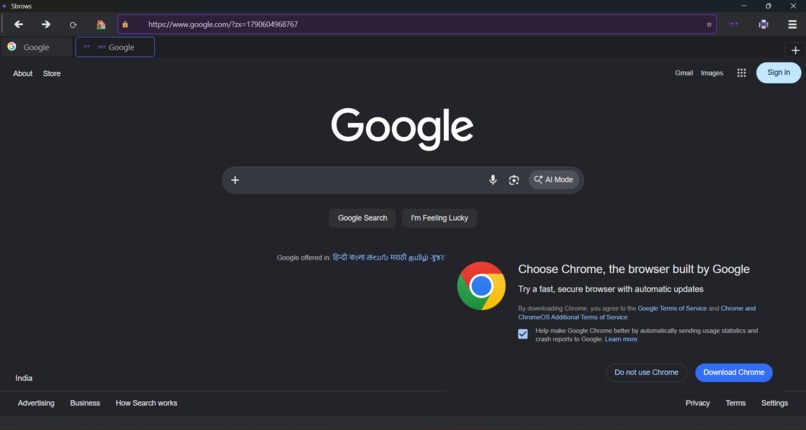Image resolution: width=806 pixels, height=430 pixels.
Task: Restore down the Sbrows window
Action: pyautogui.click(x=768, y=6)
